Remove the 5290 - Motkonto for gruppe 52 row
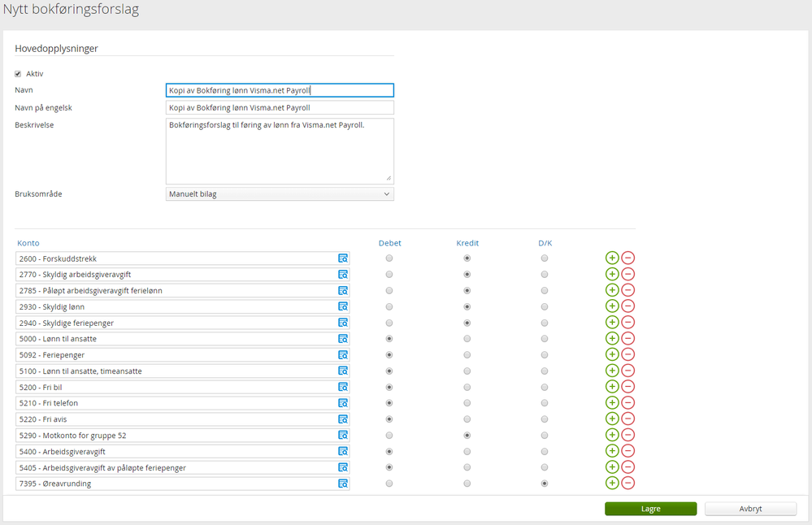 coord(627,435)
